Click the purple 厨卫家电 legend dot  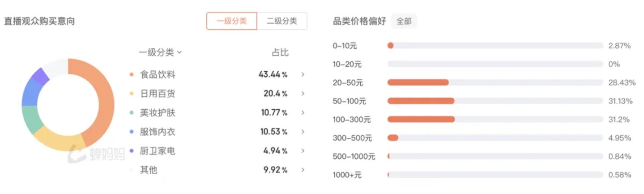(131, 151)
